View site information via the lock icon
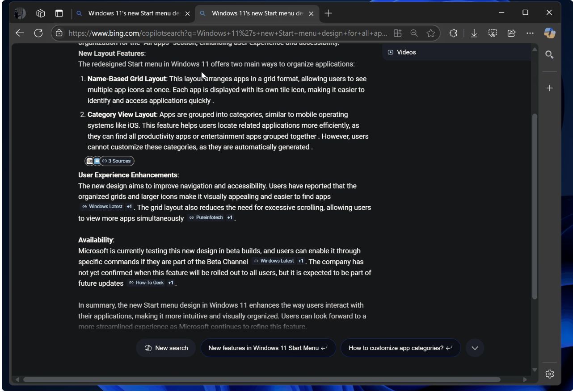Image resolution: width=573 pixels, height=392 pixels. tap(59, 33)
